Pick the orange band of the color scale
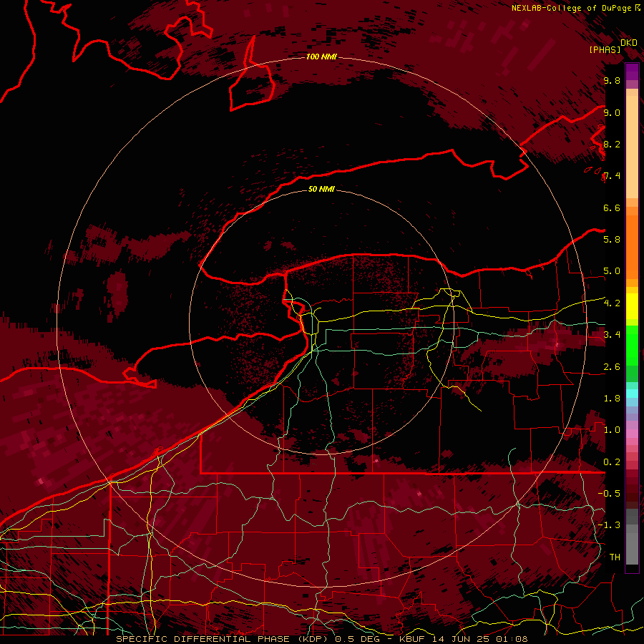The height and width of the screenshot is (644, 644). [x=632, y=246]
